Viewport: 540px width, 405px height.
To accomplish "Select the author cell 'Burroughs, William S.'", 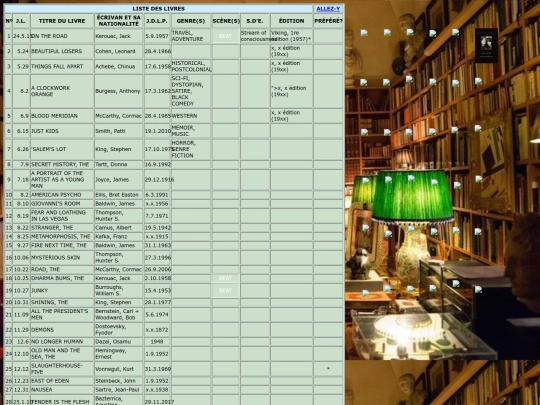I will tap(118, 290).
